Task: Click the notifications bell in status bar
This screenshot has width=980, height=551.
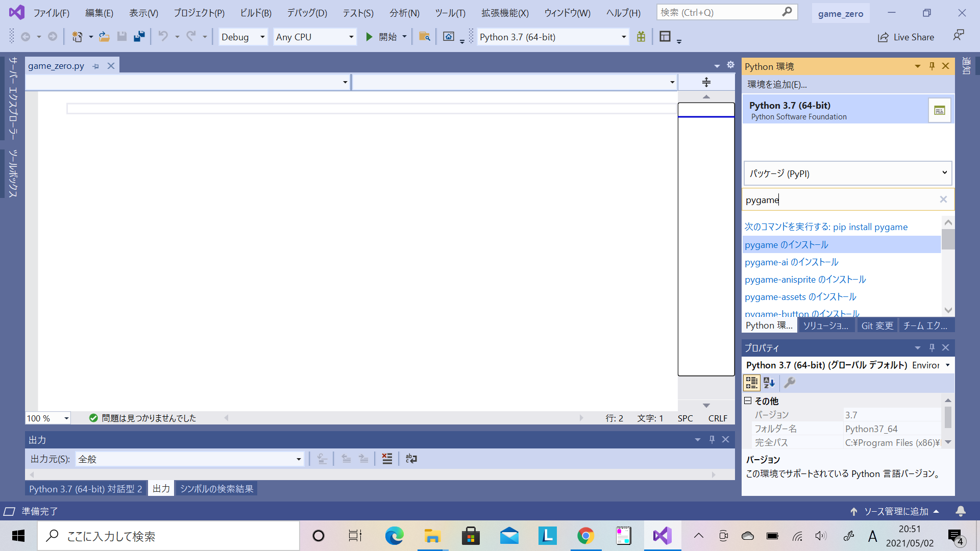Action: point(961,511)
